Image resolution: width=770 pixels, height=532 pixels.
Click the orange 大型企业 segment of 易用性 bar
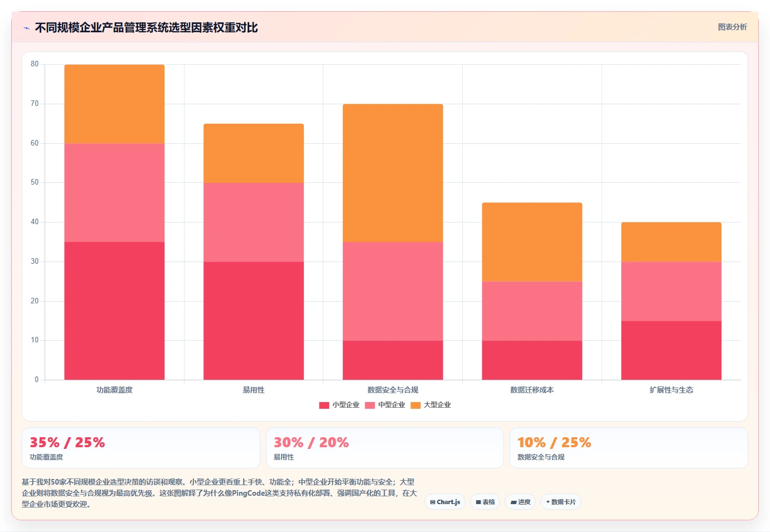pyautogui.click(x=254, y=153)
